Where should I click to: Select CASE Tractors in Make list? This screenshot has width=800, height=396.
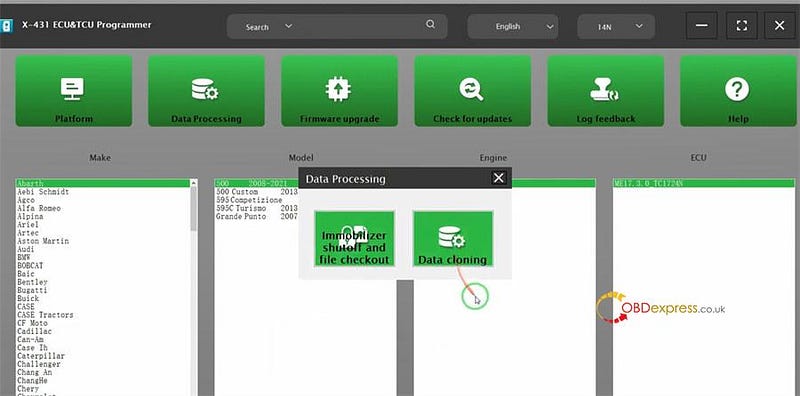tap(103, 315)
